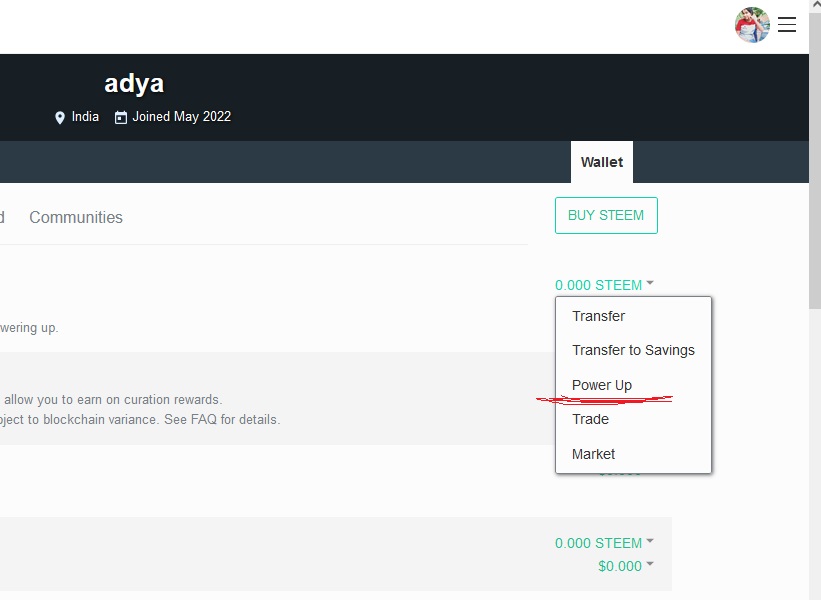Collapse the top 0.000 STEEM dropdown
Image resolution: width=821 pixels, height=600 pixels.
(x=604, y=285)
